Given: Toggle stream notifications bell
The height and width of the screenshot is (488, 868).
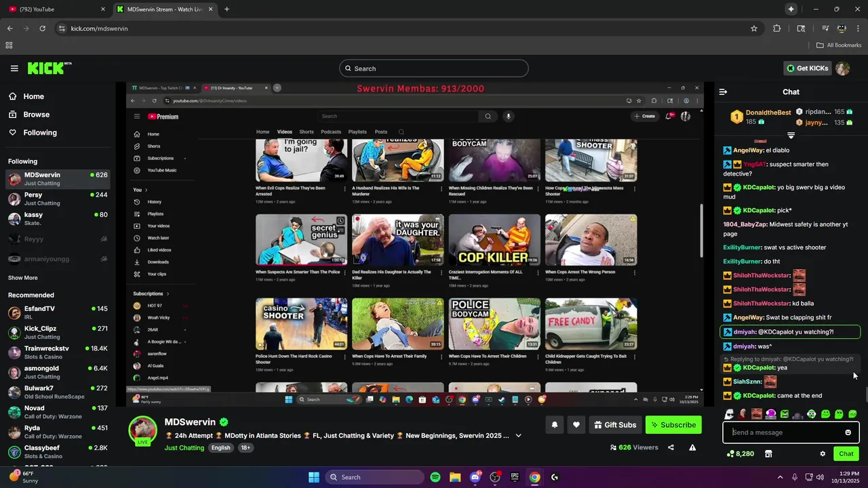Looking at the screenshot, I should 554,425.
